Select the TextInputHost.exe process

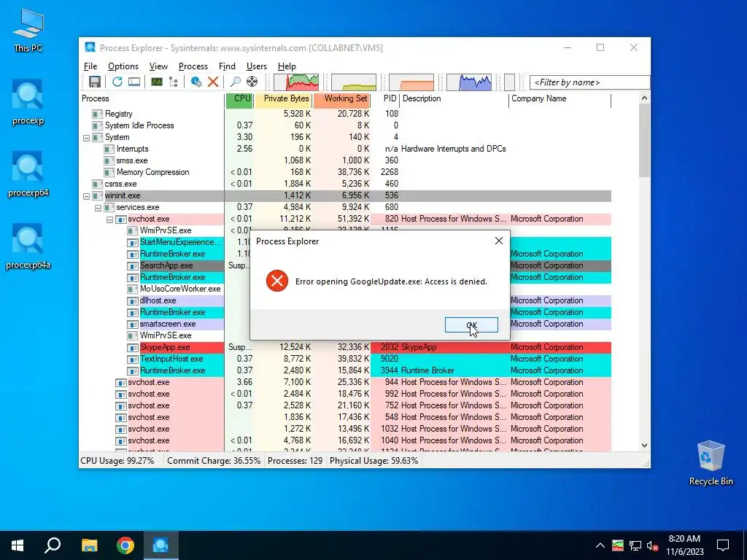pos(346,359)
